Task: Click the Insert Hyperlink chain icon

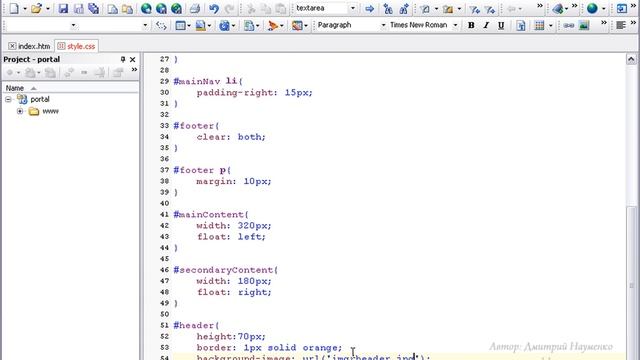Action: pyautogui.click(x=569, y=25)
